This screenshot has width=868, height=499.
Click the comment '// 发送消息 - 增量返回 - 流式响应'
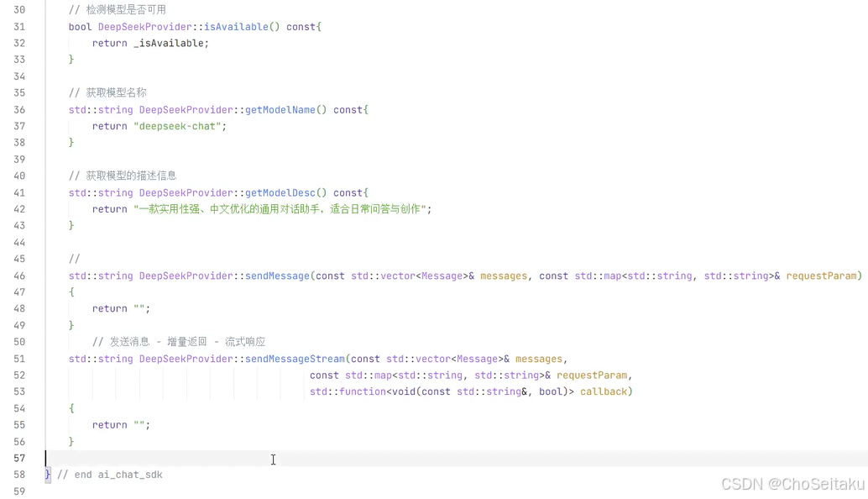(x=179, y=342)
